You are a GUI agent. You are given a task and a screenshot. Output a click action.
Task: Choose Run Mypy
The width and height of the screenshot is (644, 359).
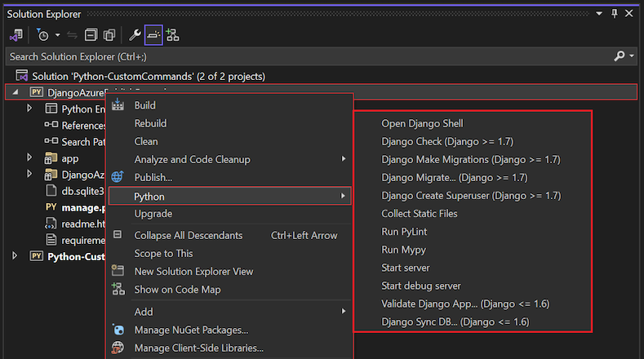(403, 250)
